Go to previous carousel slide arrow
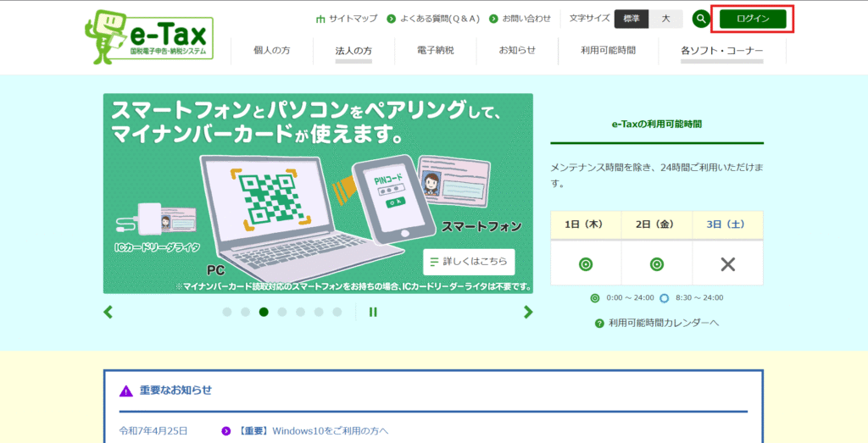The height and width of the screenshot is (443, 868). [x=108, y=312]
